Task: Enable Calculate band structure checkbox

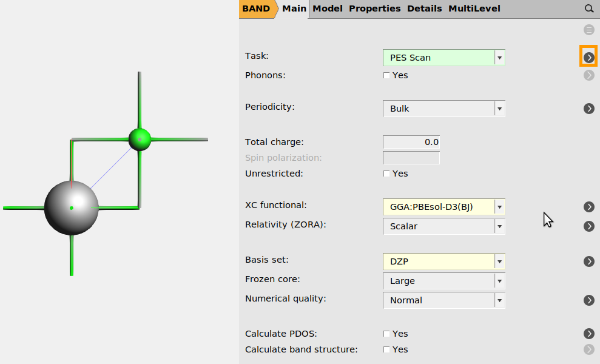Action: (x=387, y=350)
